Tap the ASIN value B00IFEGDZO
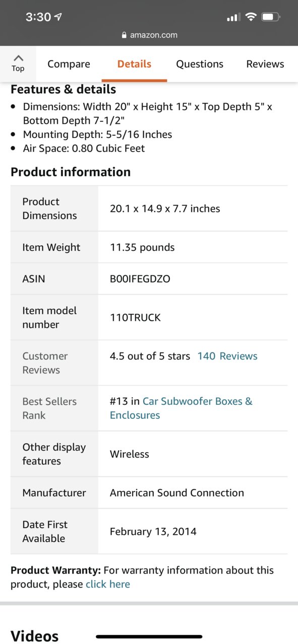Viewport: 298px width, 644px height. click(x=140, y=278)
